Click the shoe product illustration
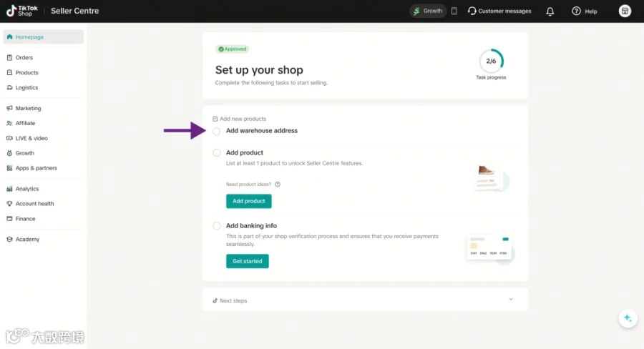The width and height of the screenshot is (644, 349). click(x=492, y=177)
